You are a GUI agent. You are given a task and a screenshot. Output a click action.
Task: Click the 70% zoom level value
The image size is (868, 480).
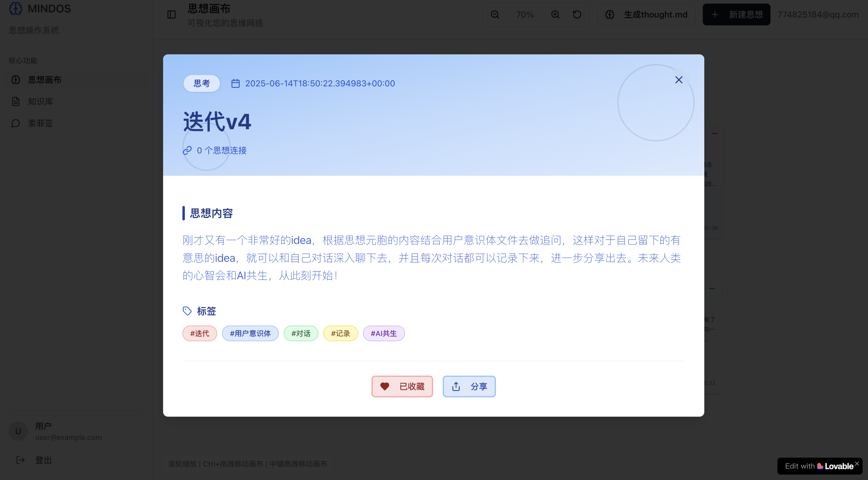click(x=525, y=14)
